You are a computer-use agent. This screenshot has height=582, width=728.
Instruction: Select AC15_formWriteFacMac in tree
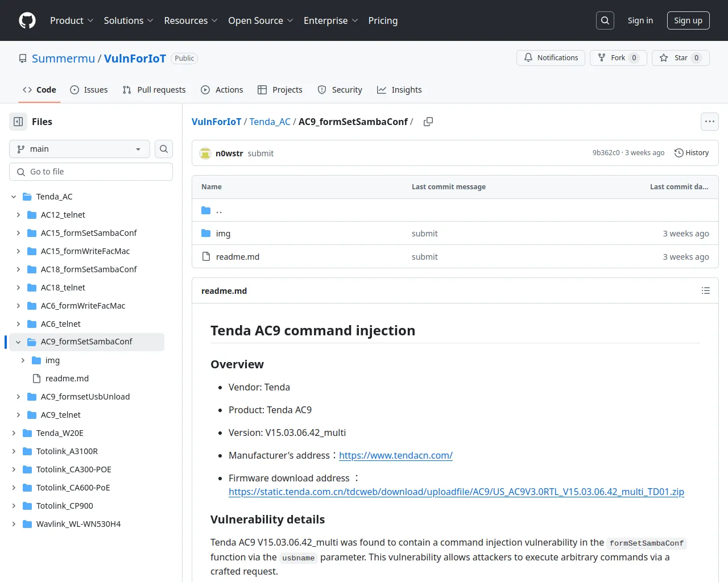coord(85,251)
